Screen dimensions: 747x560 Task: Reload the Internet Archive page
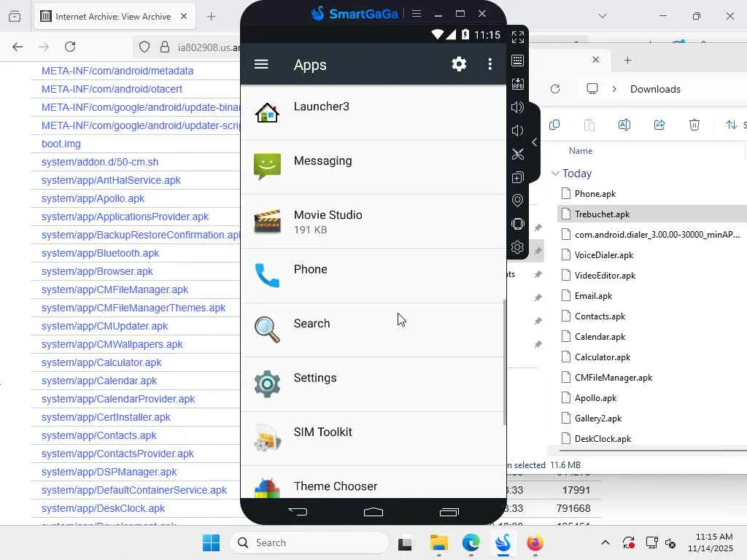(x=70, y=47)
